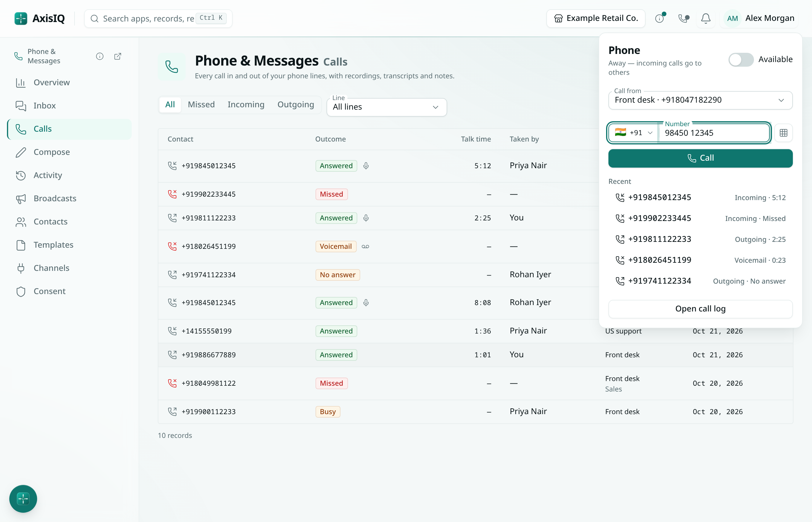Open the dial pad grid icon
The width and height of the screenshot is (812, 522).
click(783, 133)
